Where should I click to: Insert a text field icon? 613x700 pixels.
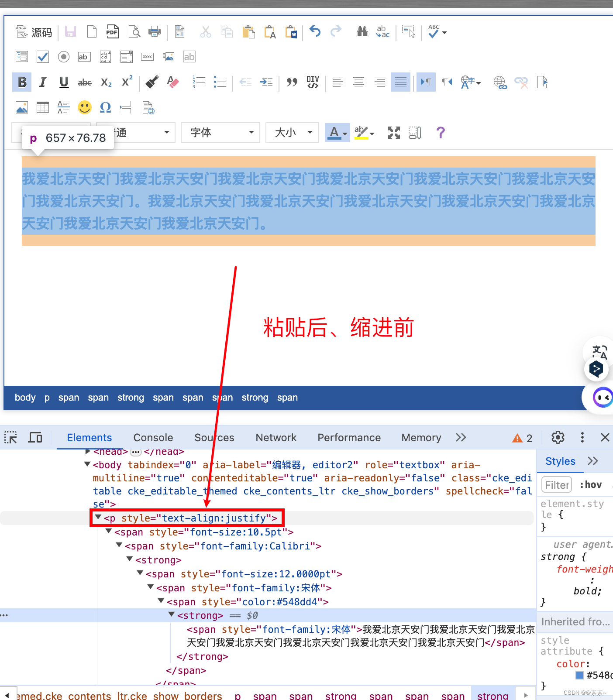[84, 57]
